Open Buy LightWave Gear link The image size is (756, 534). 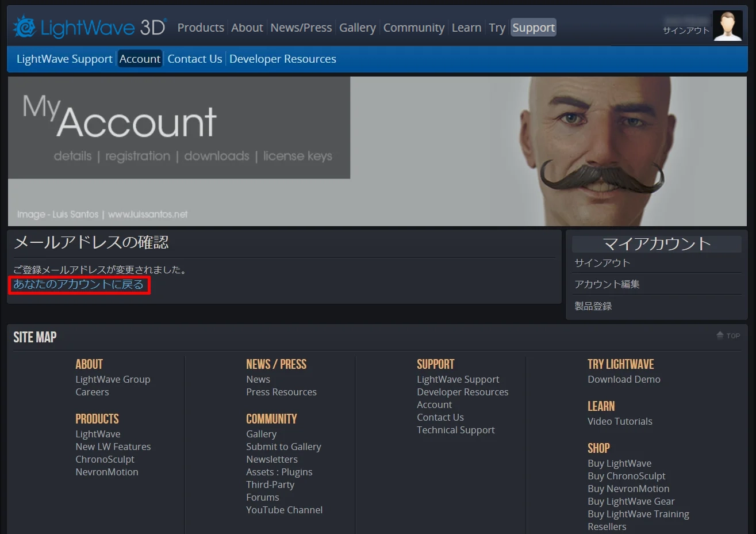[631, 501]
